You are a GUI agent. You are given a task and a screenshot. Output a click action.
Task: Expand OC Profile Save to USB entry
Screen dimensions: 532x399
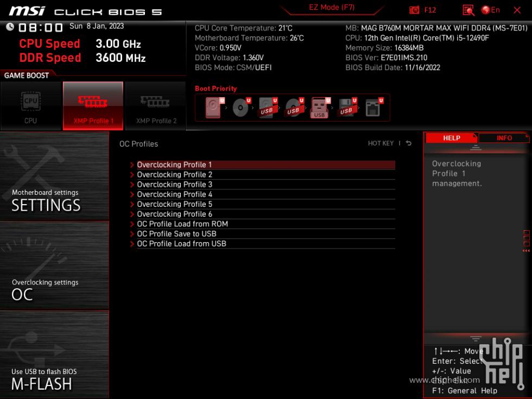[178, 233]
